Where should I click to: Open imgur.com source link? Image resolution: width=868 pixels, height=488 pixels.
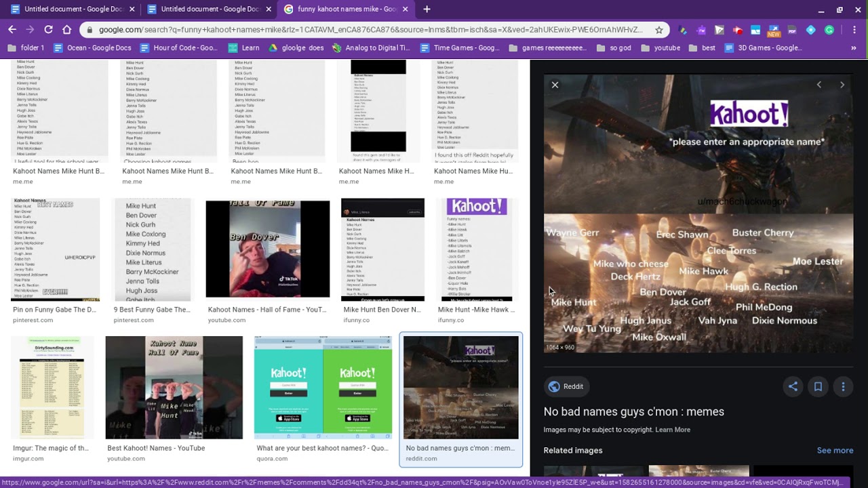coord(28,458)
